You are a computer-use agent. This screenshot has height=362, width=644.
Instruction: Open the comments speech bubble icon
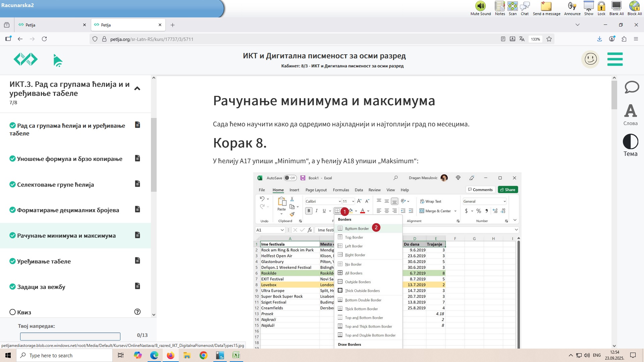(x=632, y=87)
